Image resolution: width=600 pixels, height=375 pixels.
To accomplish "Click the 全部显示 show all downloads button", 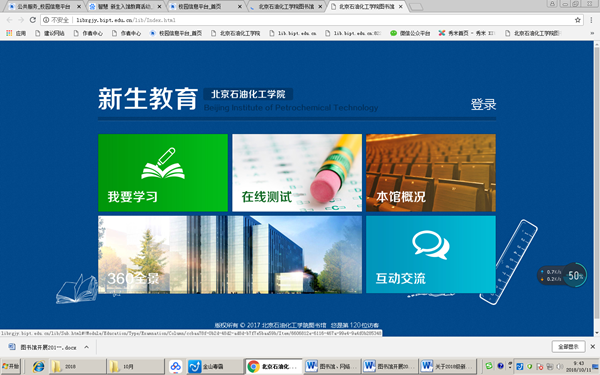I will click(568, 347).
